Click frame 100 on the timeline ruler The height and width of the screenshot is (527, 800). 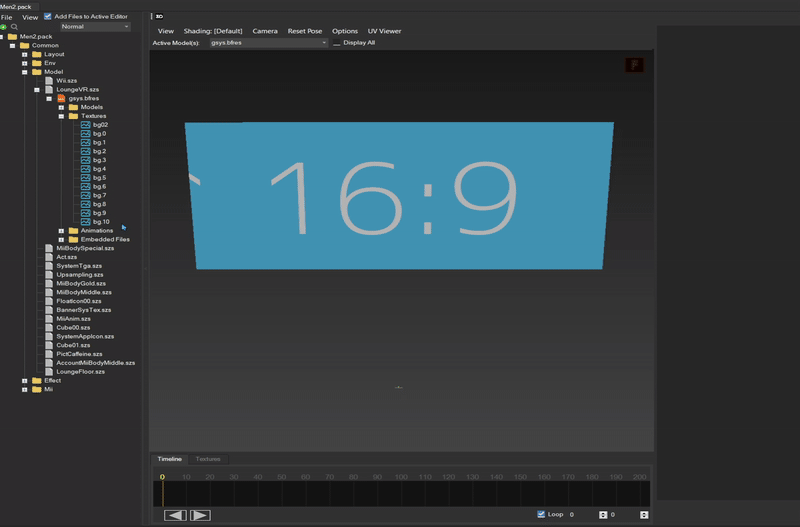click(401, 478)
